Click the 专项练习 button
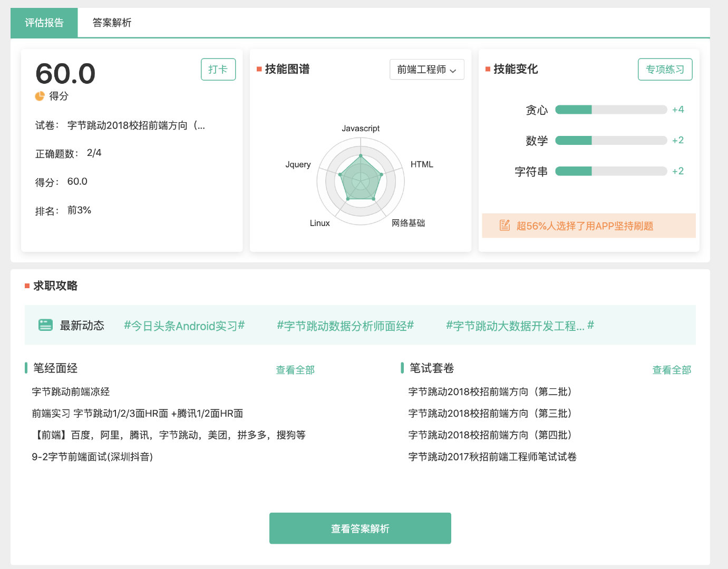This screenshot has height=569, width=728. coord(665,70)
